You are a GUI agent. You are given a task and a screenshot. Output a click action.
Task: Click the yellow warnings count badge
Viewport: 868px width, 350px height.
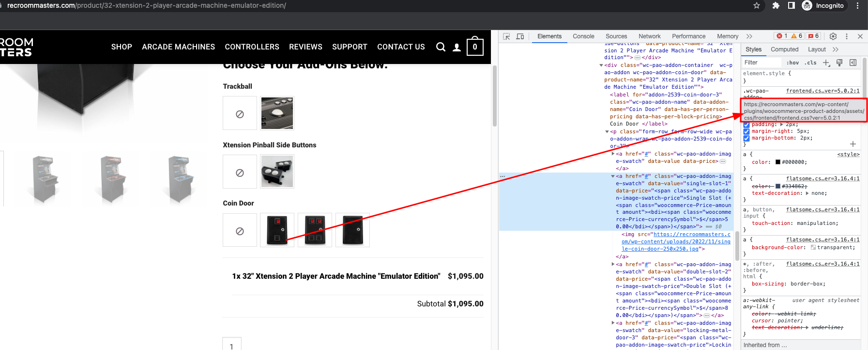[797, 36]
